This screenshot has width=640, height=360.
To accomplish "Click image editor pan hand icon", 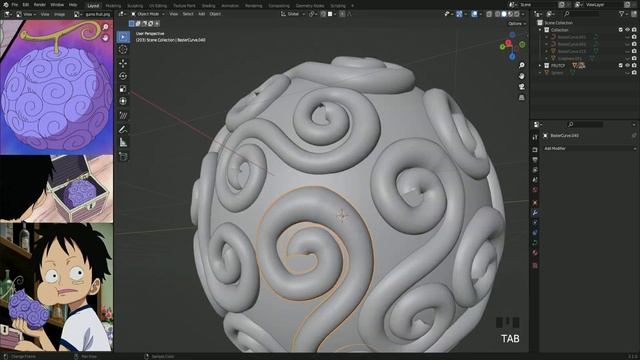I will (106, 38).
